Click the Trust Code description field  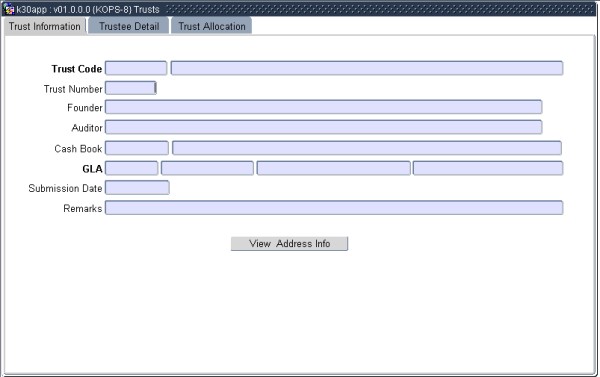367,68
